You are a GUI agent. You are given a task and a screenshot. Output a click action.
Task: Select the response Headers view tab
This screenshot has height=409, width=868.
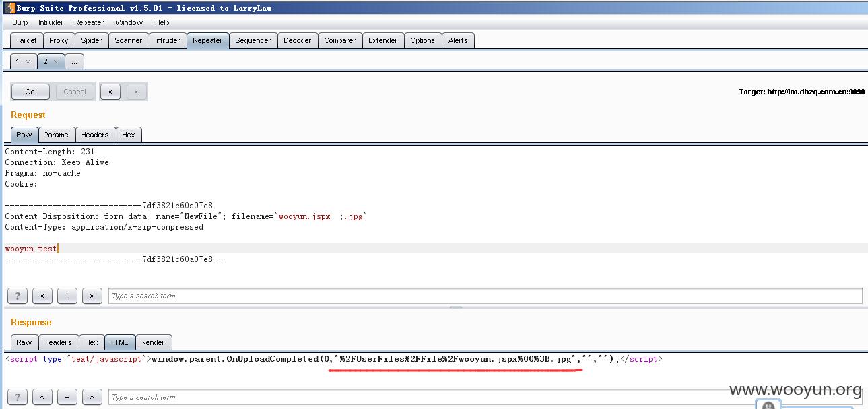point(58,342)
